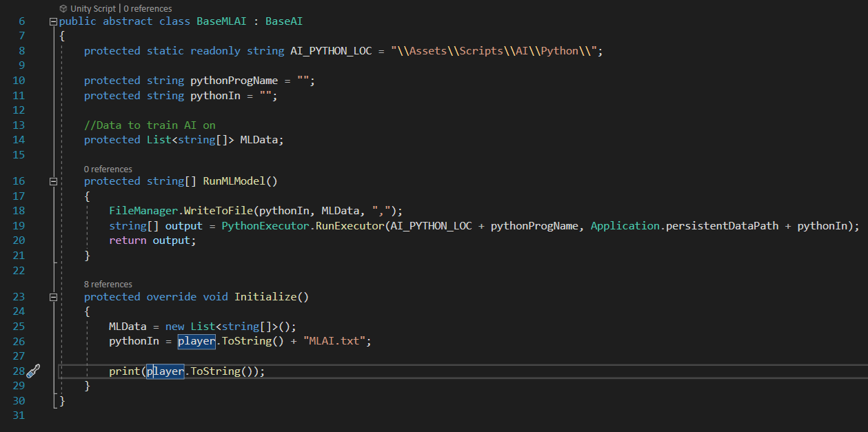Click ToString inside the print statement
This screenshot has width=868, height=432.
coord(216,371)
